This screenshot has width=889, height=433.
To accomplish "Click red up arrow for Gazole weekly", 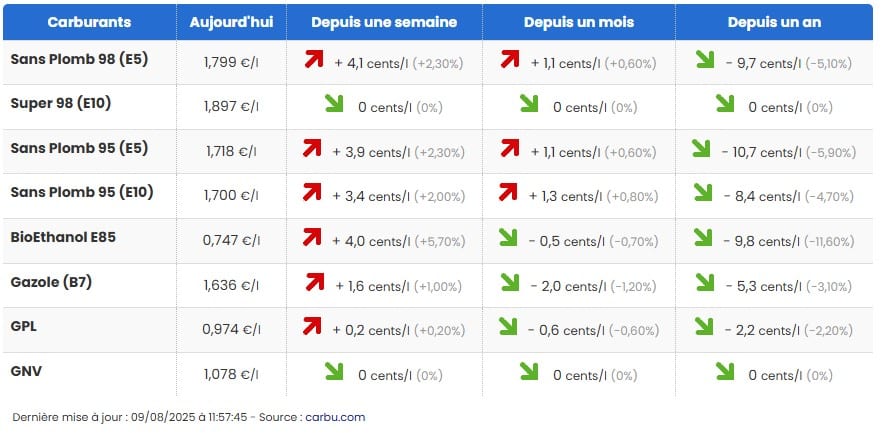I will click(316, 283).
